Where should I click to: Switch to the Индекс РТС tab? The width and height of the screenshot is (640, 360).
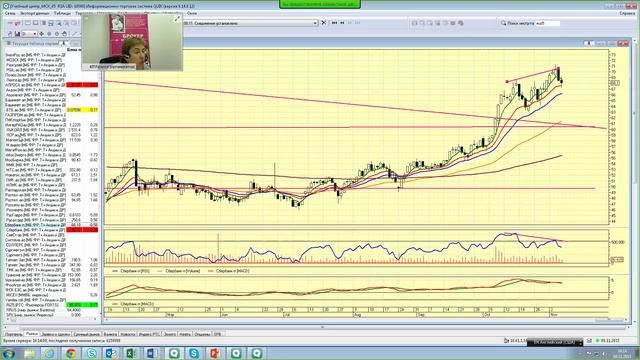[x=149, y=334]
